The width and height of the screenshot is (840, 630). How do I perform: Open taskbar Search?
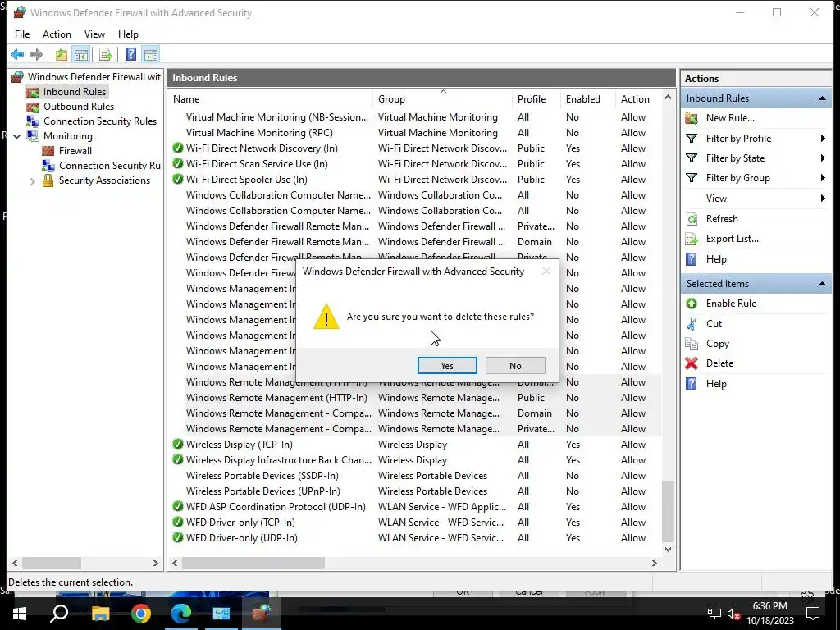(x=59, y=614)
